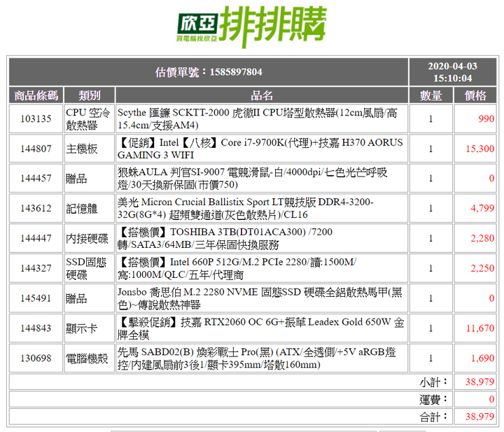Select barcode 144457

pyautogui.click(x=36, y=178)
